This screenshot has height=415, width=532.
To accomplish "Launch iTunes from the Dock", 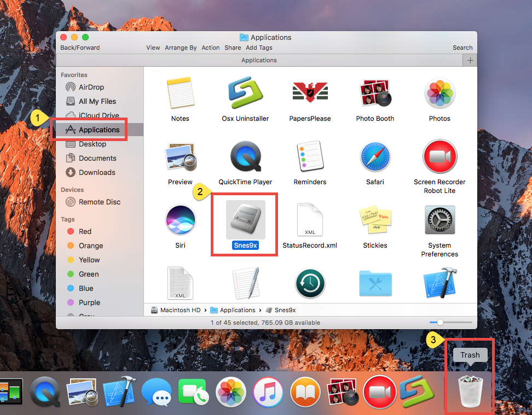I will coord(268,392).
